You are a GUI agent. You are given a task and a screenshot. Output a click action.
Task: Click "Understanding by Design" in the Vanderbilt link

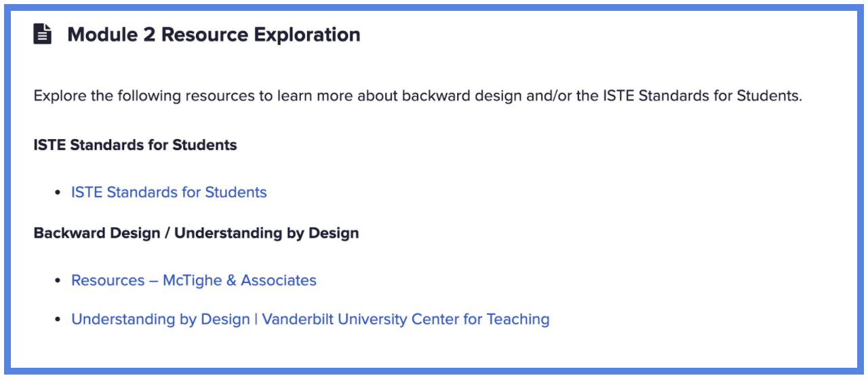[161, 319]
